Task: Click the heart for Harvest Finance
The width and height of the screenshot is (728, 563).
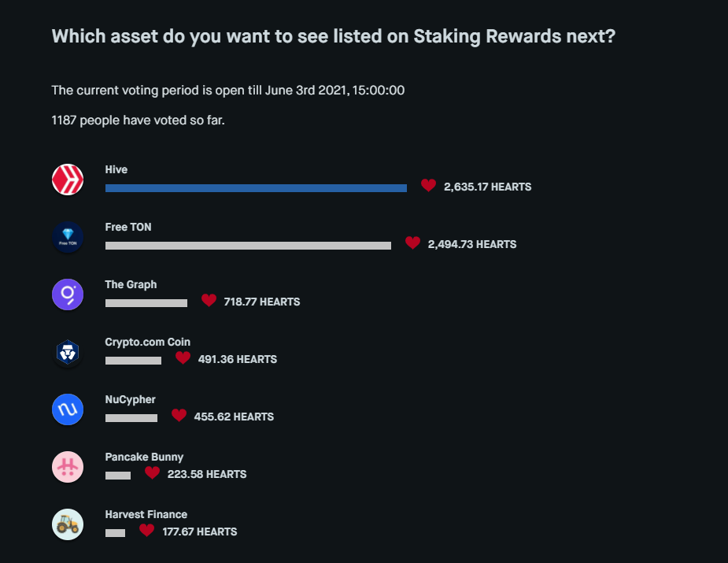Action: 146,531
